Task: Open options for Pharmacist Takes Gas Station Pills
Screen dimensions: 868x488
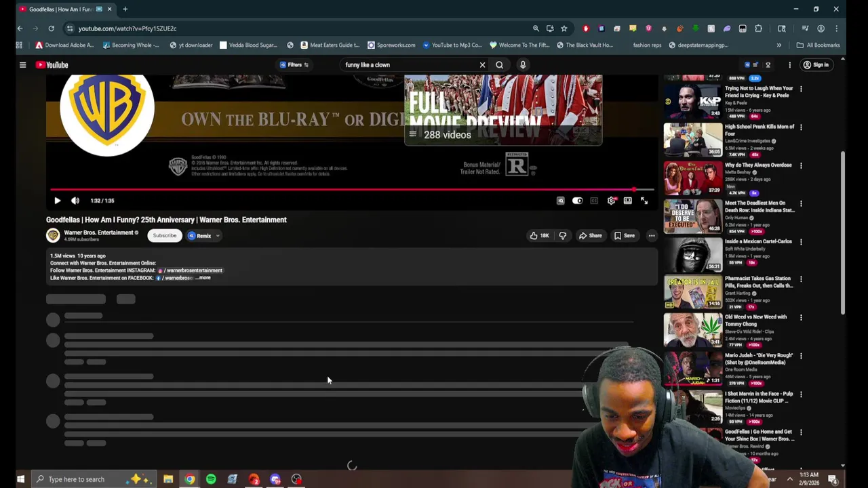Action: tap(801, 279)
